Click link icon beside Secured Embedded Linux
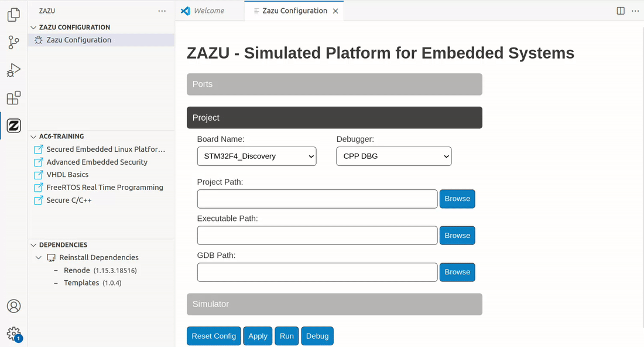The image size is (644, 347). 38,149
